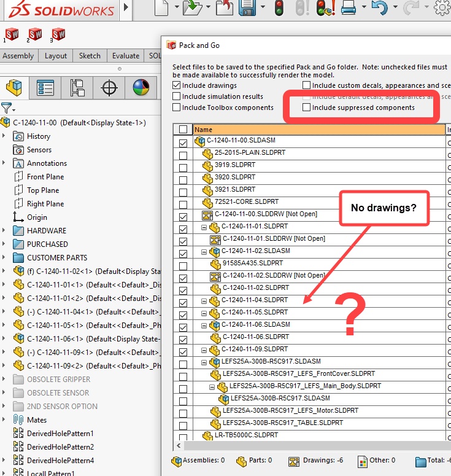The width and height of the screenshot is (451, 476).
Task: Click the Open document icon
Action: [193, 7]
